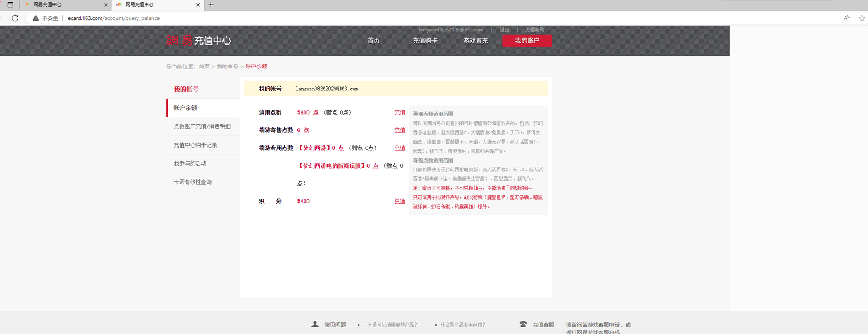The image size is (868, 334).
Task: Click 充值 link for 通用点数
Action: pos(400,112)
